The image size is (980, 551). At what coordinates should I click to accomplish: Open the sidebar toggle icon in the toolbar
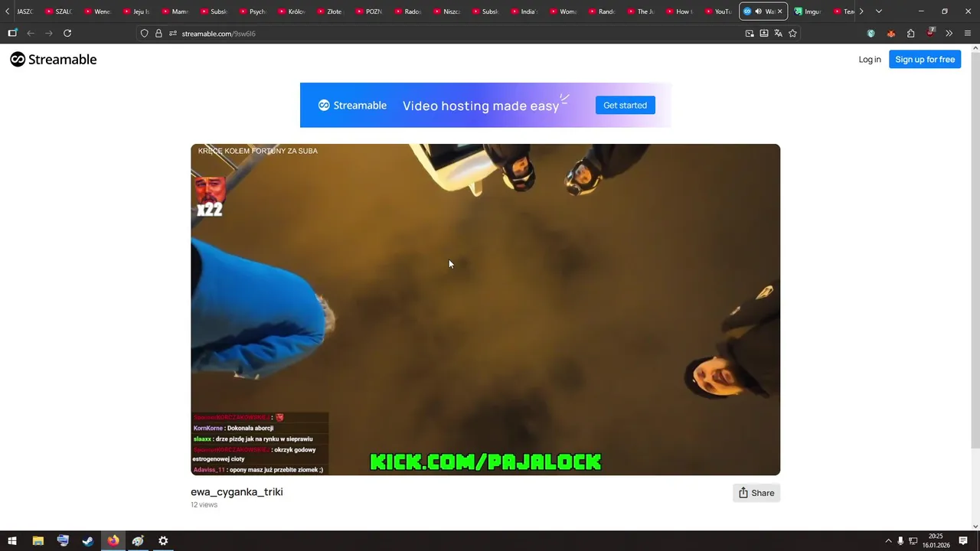click(x=12, y=33)
